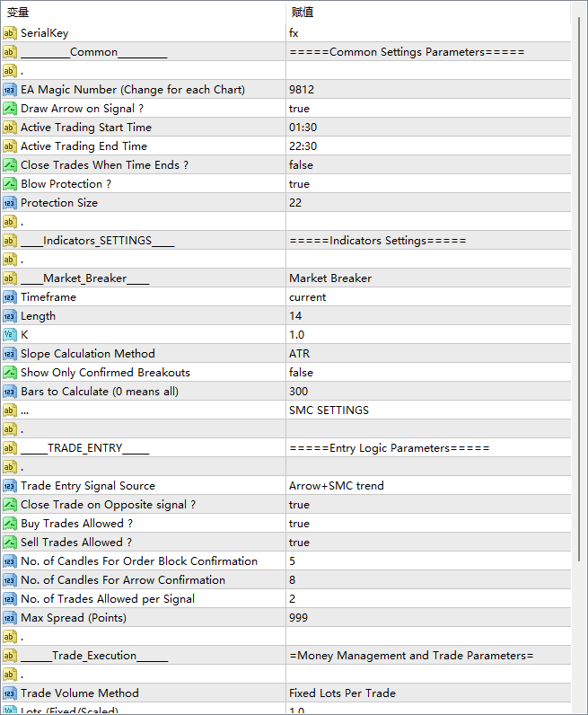The height and width of the screenshot is (715, 588).
Task: Click the string icon beside SerialKey
Action: 10,33
